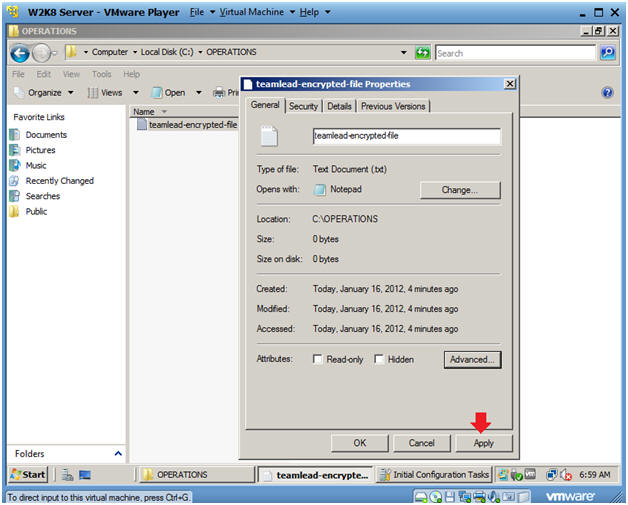
Task: Open the Explorer View menu
Action: [x=71, y=74]
